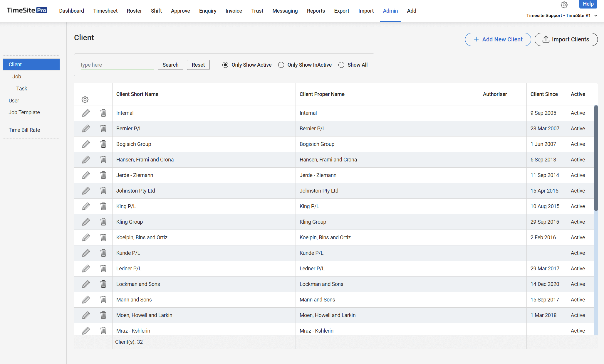
Task: Click the client list vertical scrollbar
Action: coord(596,158)
